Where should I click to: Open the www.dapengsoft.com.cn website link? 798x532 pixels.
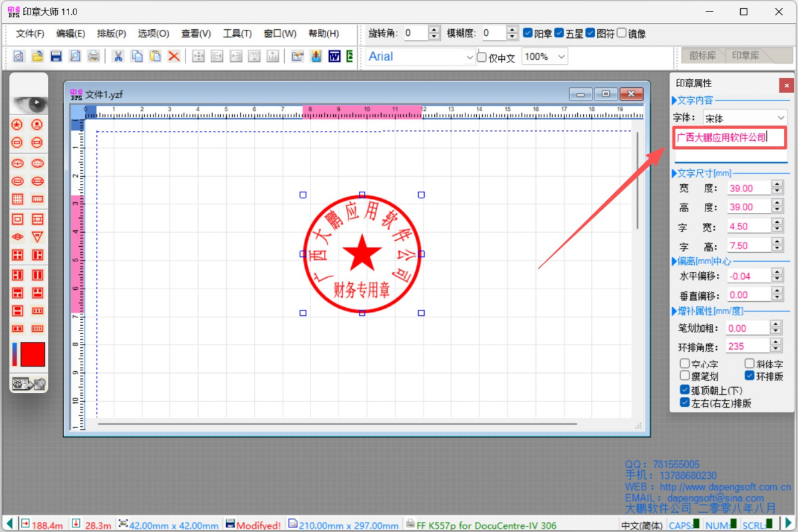pyautogui.click(x=717, y=487)
